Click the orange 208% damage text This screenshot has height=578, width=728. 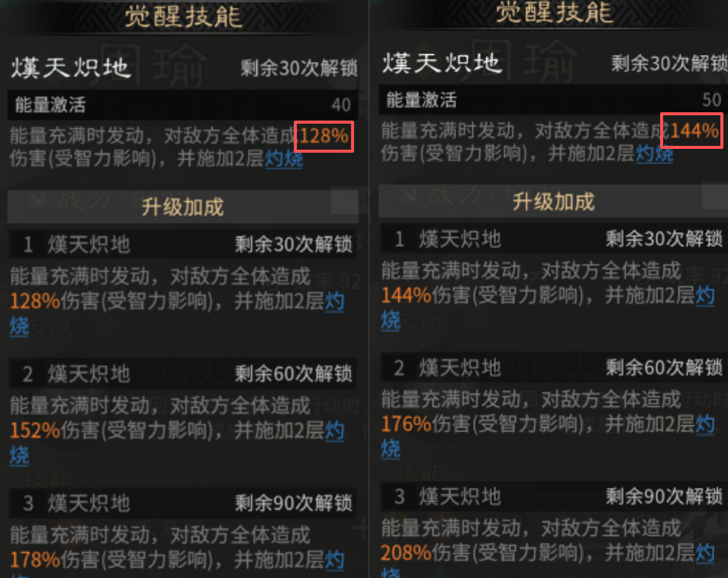406,554
